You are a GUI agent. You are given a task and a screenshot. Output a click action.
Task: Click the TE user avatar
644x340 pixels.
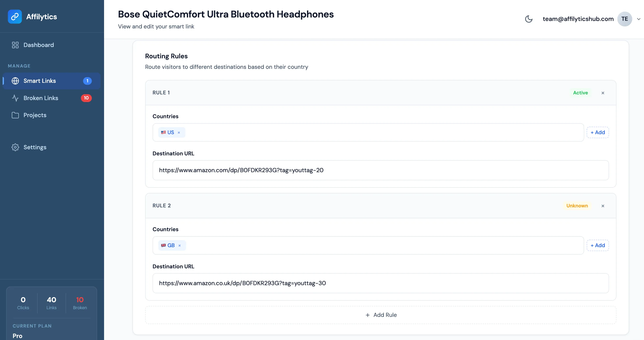(x=625, y=19)
